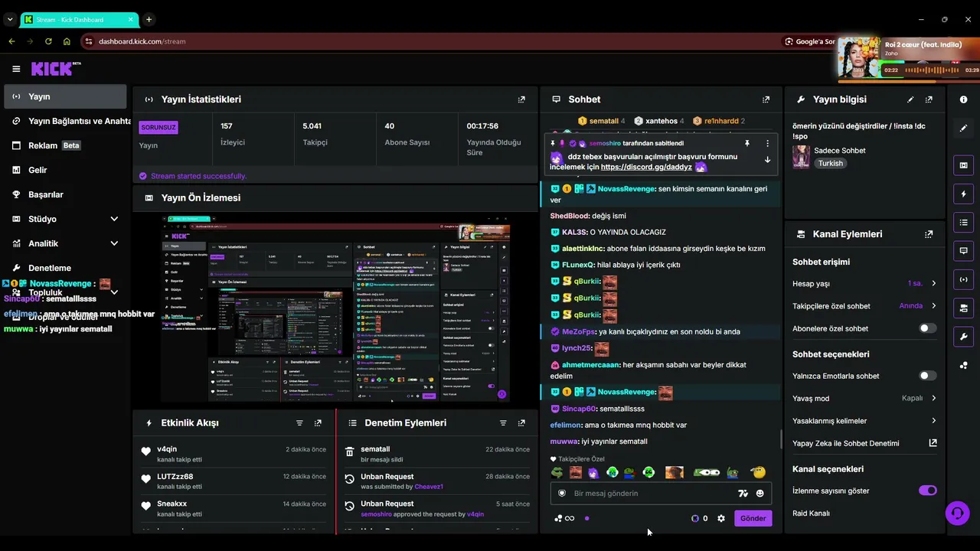Viewport: 980px width, 551px height.
Task: Toggle the chat widget in the right rail
Action: (963, 251)
